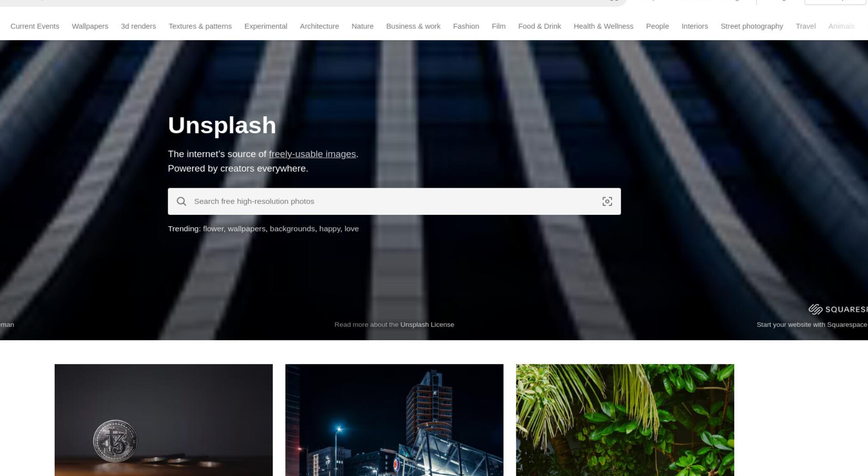Search trending term backgrounds
This screenshot has height=476, width=868.
coord(292,228)
